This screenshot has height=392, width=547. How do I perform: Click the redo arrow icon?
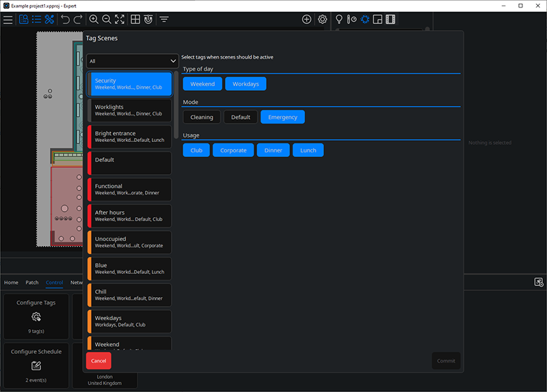78,20
